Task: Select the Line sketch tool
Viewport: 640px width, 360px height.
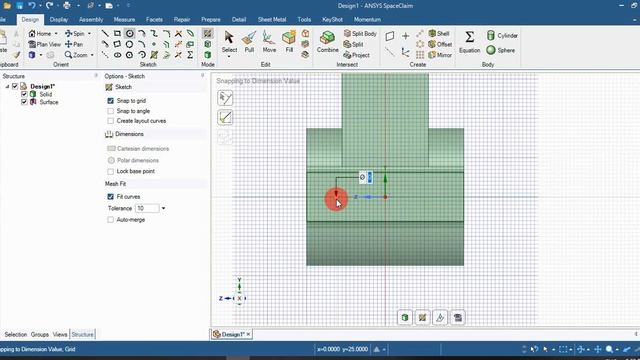Action: point(105,33)
